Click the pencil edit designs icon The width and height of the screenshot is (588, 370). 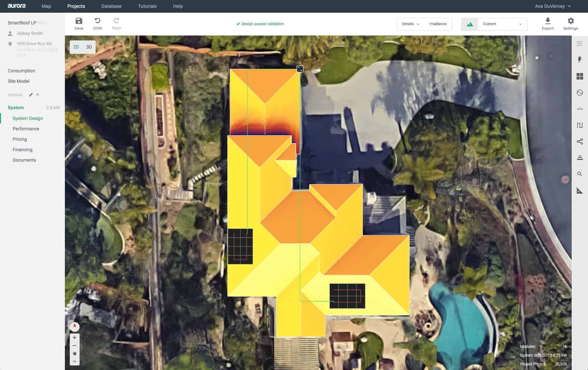click(x=31, y=95)
